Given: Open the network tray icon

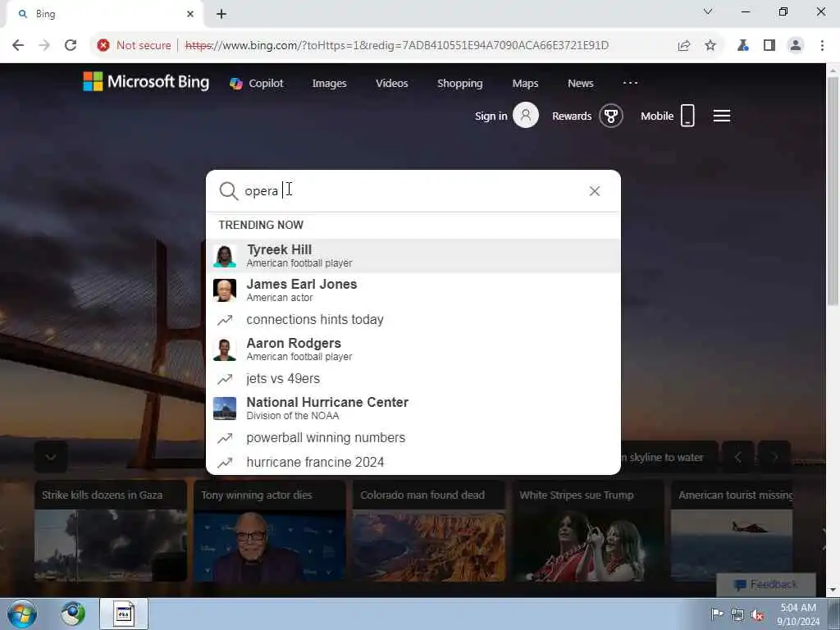Looking at the screenshot, I should [x=737, y=615].
